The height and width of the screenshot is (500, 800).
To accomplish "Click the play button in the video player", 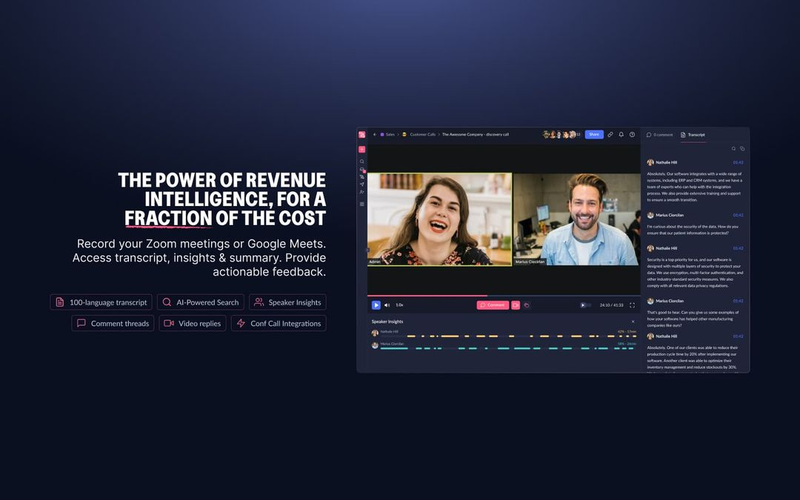I will point(376,305).
